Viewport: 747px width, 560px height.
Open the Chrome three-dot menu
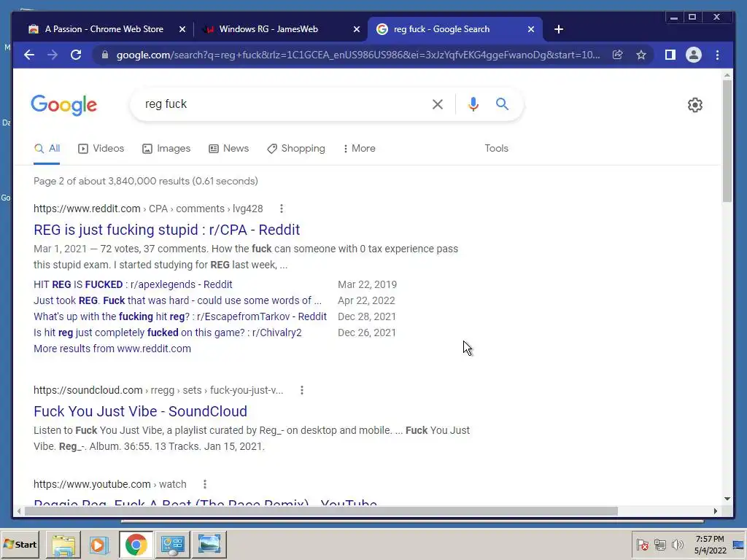tap(718, 55)
